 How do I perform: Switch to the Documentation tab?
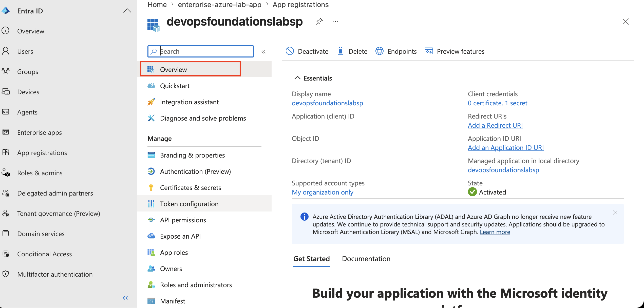pos(366,259)
